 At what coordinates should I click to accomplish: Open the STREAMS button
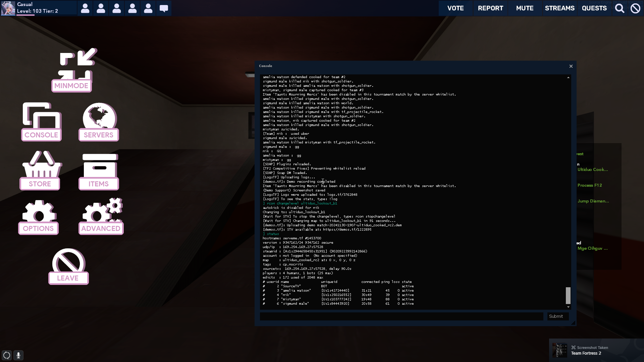coord(559,8)
